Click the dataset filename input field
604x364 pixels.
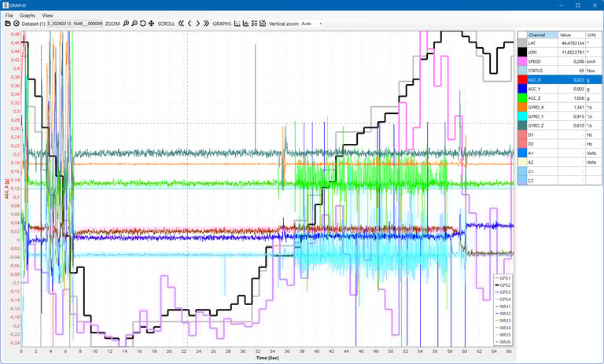(x=75, y=24)
